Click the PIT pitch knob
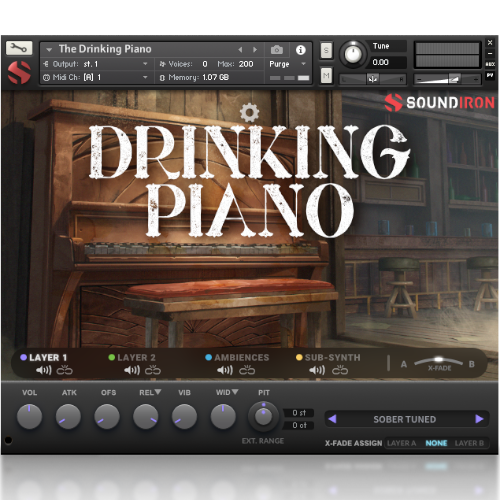Screen dimensions: 500x500 (263, 416)
